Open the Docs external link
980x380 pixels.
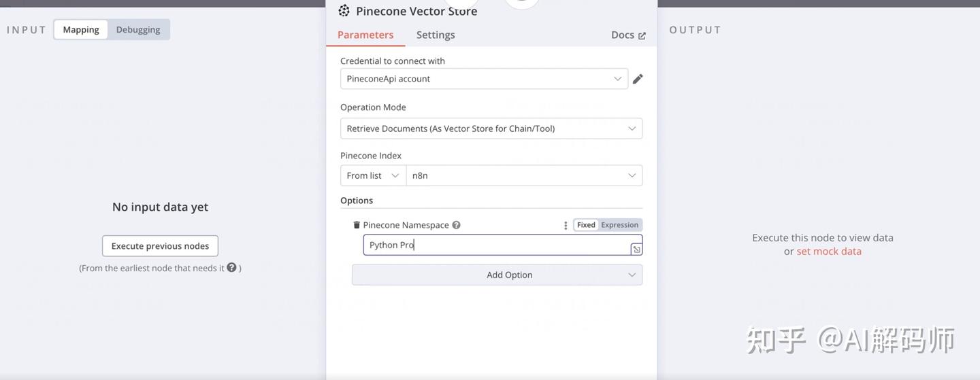click(627, 35)
